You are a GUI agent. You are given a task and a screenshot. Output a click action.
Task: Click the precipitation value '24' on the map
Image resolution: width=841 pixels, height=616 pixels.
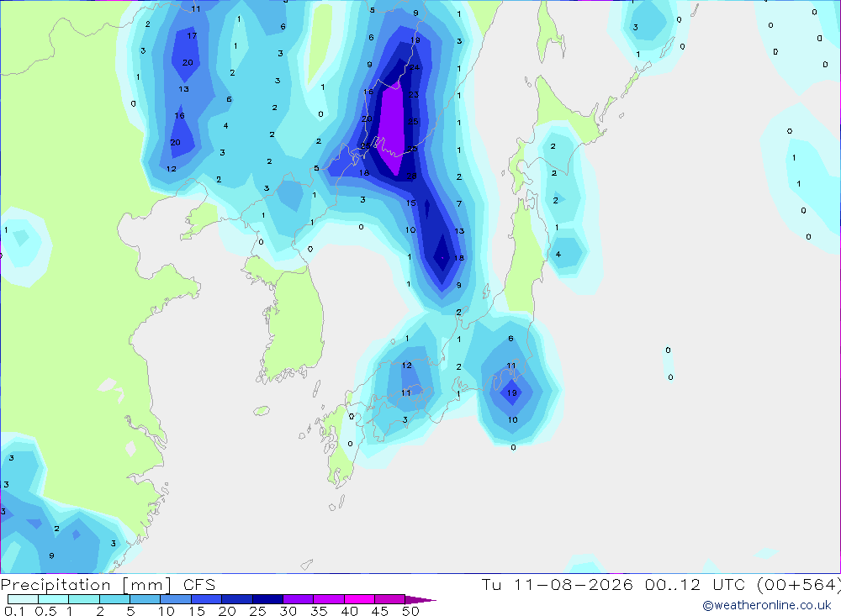click(x=415, y=67)
